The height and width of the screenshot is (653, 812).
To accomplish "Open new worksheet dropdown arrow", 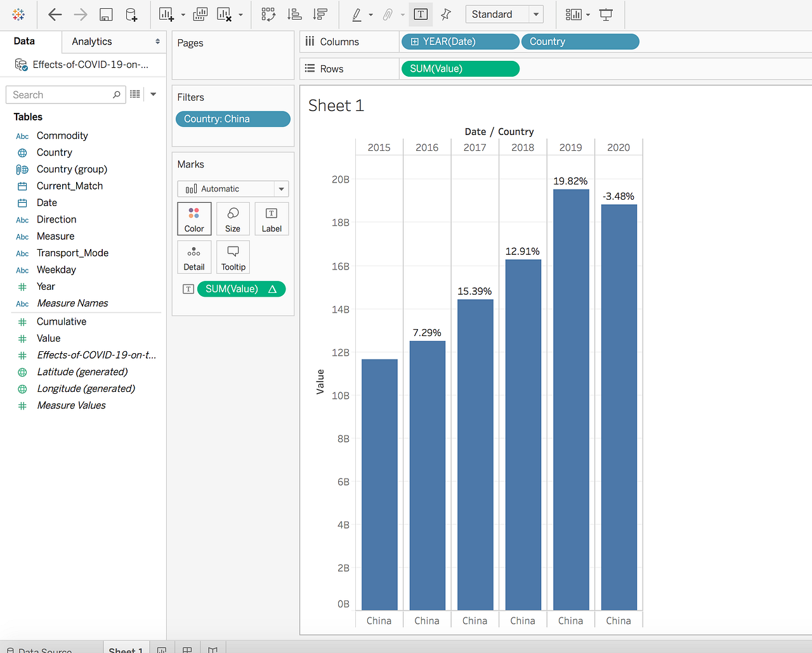I will [183, 15].
